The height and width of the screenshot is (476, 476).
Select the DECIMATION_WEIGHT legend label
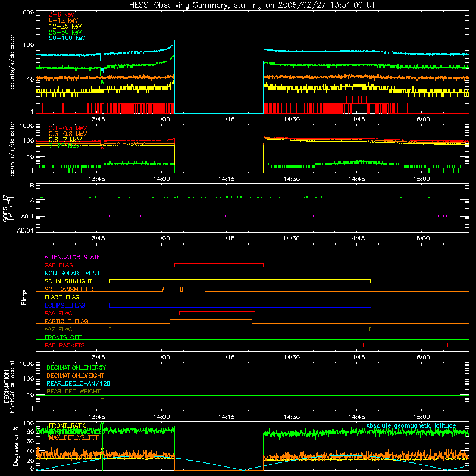click(76, 375)
